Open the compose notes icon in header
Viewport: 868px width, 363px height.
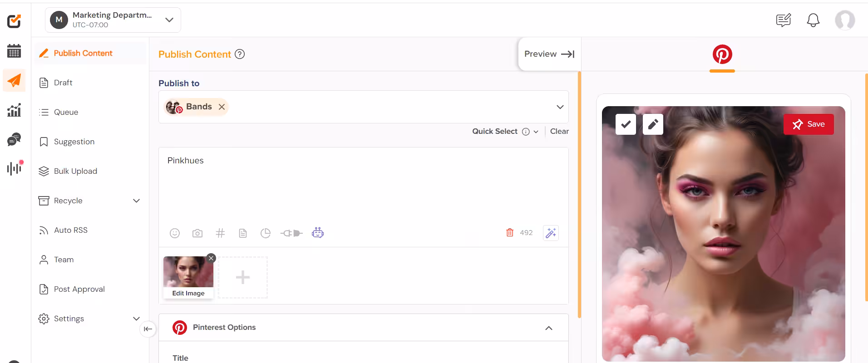pyautogui.click(x=784, y=20)
